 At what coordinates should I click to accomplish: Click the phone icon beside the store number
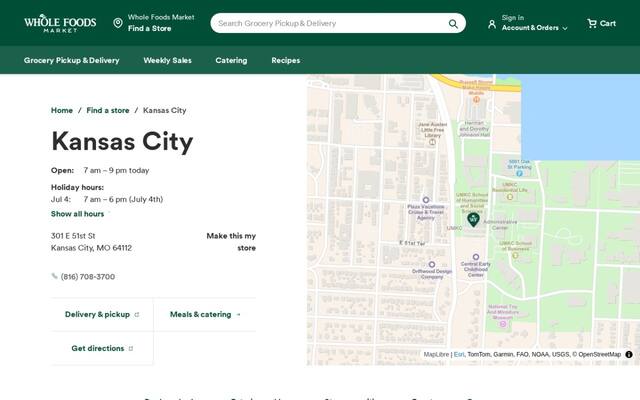tap(54, 276)
